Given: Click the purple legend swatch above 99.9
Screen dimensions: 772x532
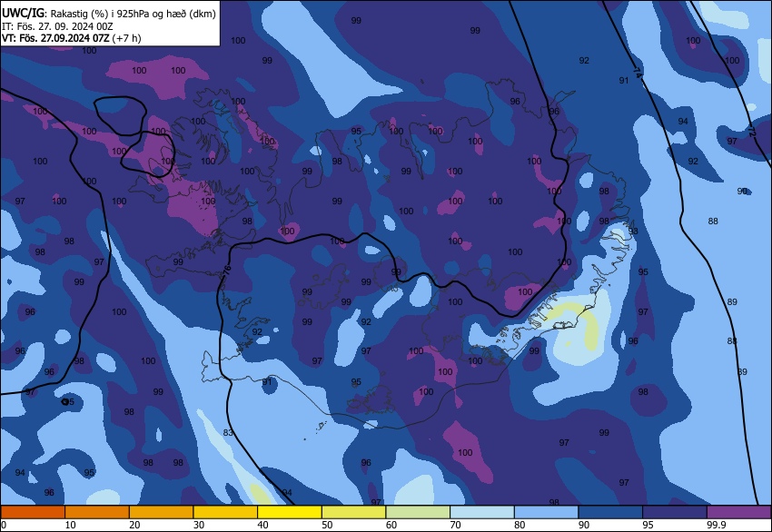Looking at the screenshot, I should click(739, 512).
